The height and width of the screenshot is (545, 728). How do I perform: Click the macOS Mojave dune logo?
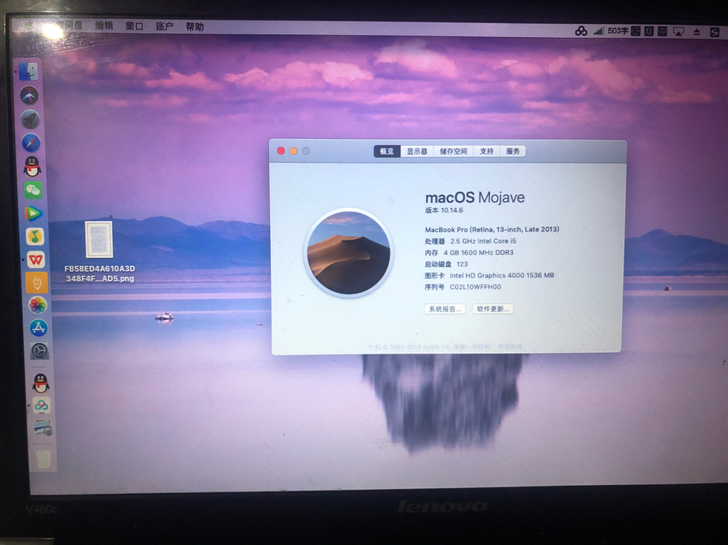click(x=349, y=252)
